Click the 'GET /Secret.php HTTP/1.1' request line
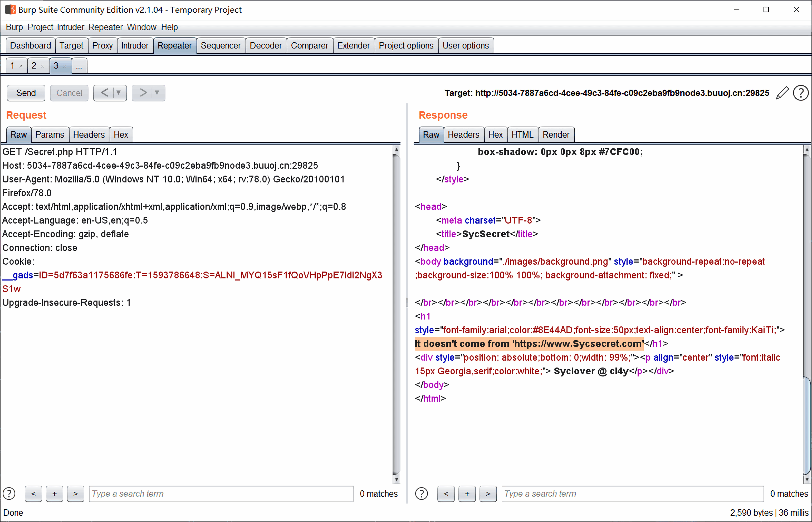The width and height of the screenshot is (812, 522). tap(60, 152)
